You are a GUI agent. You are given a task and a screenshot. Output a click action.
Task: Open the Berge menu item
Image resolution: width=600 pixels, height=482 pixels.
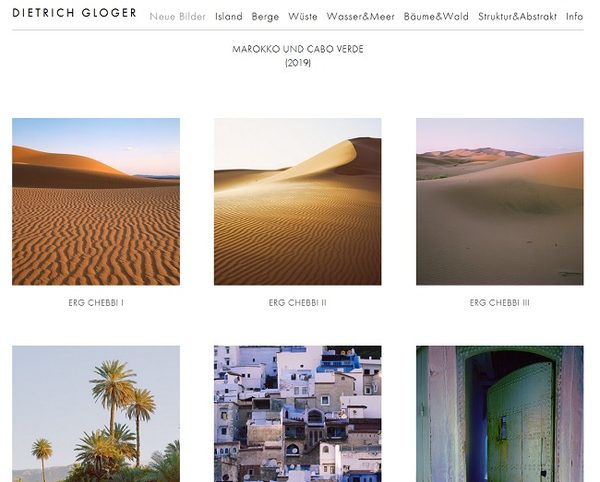coord(265,16)
